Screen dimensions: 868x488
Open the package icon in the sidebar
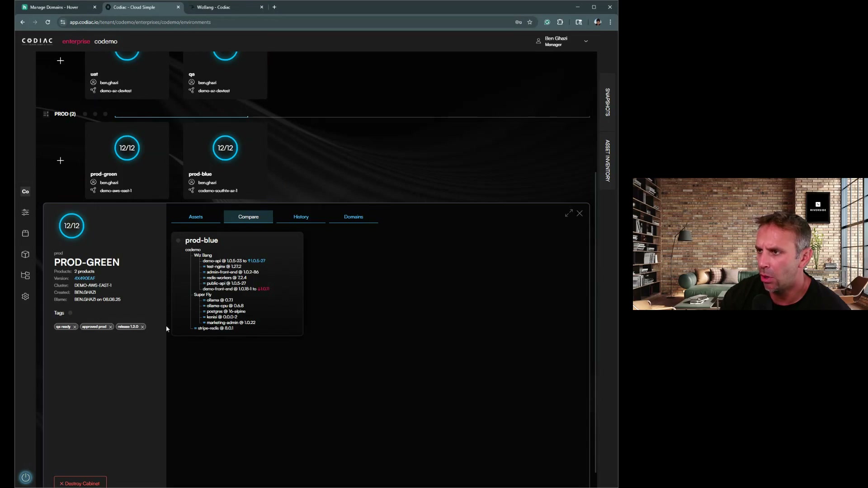tap(25, 233)
